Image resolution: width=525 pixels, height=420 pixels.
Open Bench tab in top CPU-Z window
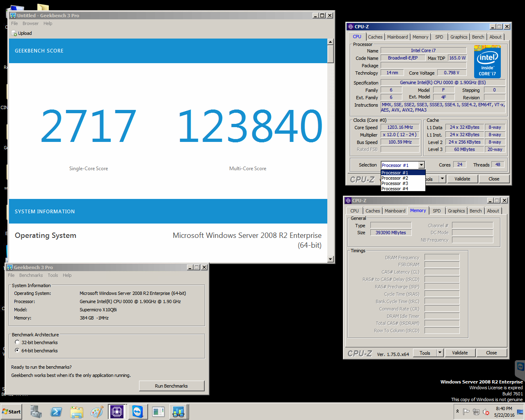coord(478,37)
